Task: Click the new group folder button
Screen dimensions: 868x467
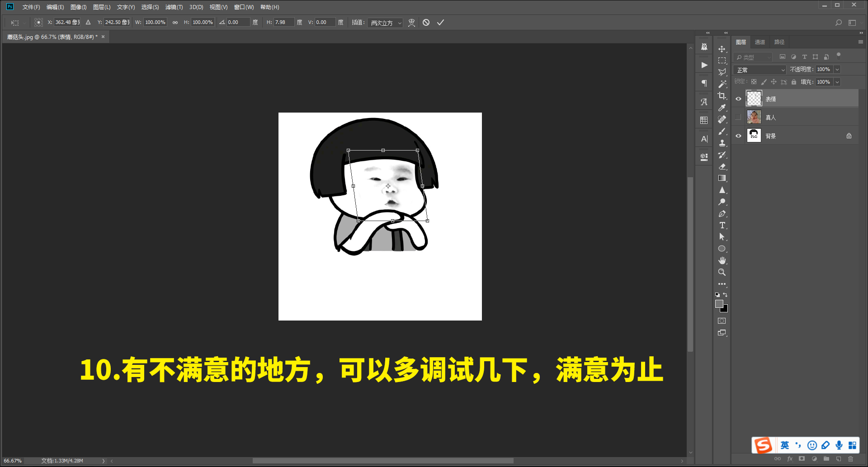Action: point(826,459)
